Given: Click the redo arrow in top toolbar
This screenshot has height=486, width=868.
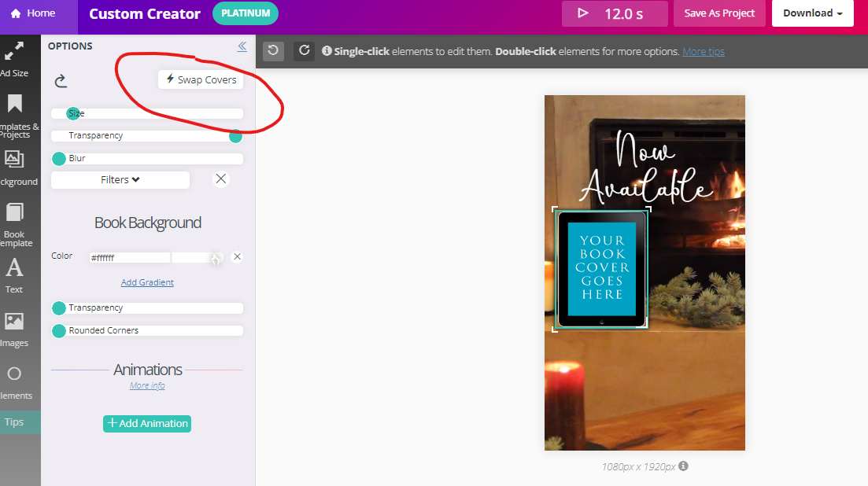Looking at the screenshot, I should (304, 51).
